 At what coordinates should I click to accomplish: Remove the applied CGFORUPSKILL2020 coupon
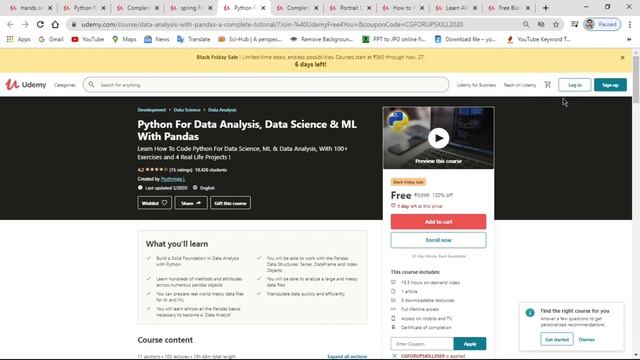tap(394, 356)
